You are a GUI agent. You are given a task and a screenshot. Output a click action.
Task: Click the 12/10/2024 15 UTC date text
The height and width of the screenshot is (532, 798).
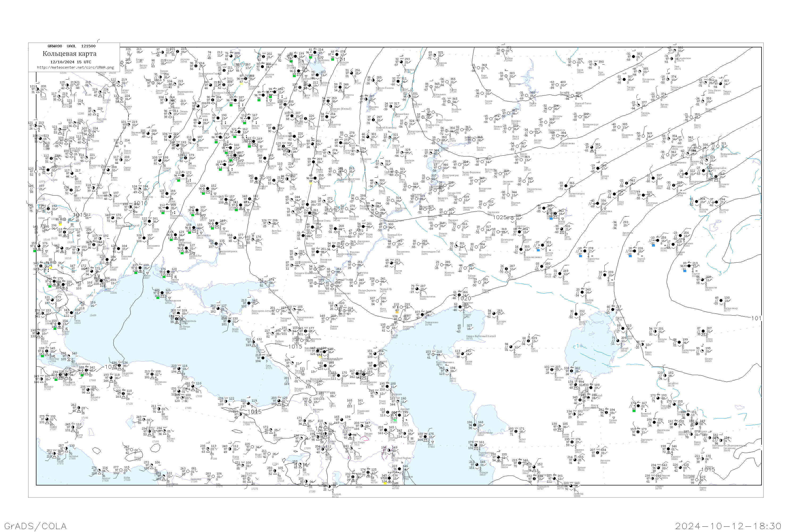pyautogui.click(x=70, y=62)
